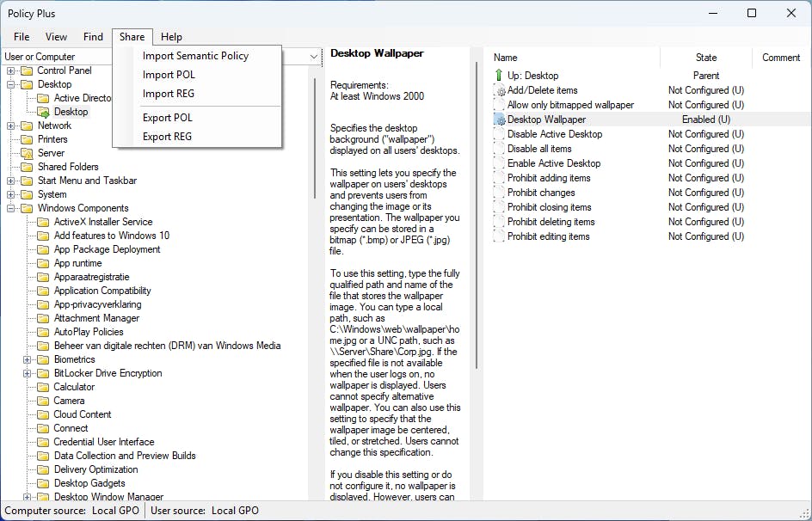Screen dimensions: 812x521
Task: Select Application Compatibility tree item
Action: [x=102, y=291]
